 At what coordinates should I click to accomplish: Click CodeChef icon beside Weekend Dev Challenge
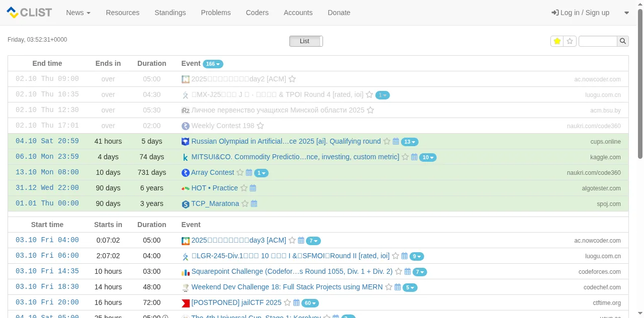point(186,287)
